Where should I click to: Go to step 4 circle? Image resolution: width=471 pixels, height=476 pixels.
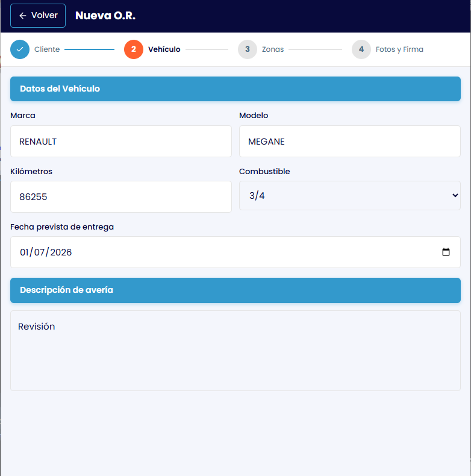tap(361, 49)
